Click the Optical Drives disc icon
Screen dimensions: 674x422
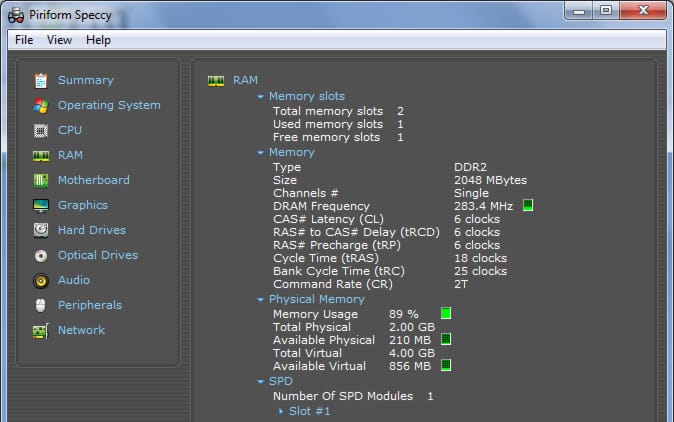coord(41,255)
